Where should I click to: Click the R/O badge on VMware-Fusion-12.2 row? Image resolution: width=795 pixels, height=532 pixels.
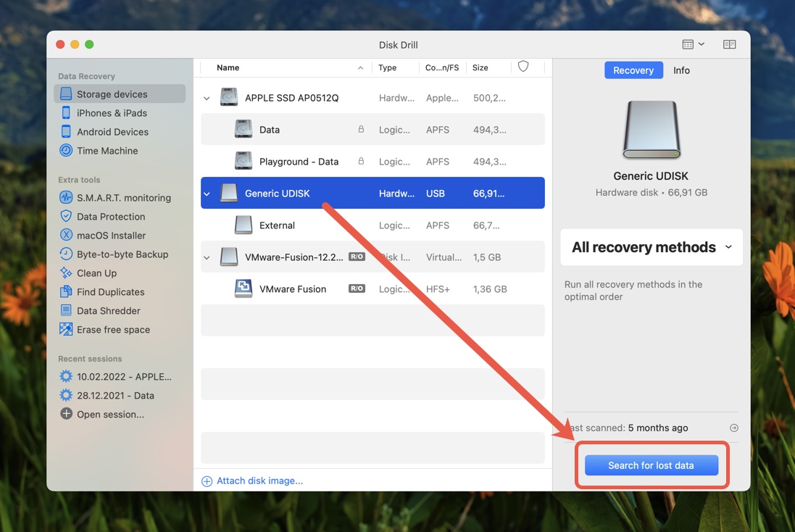pyautogui.click(x=357, y=257)
